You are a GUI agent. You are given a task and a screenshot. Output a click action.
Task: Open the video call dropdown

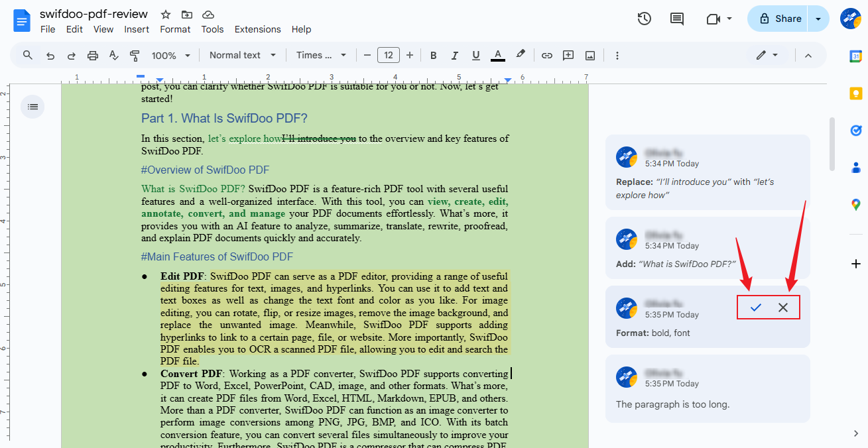719,19
